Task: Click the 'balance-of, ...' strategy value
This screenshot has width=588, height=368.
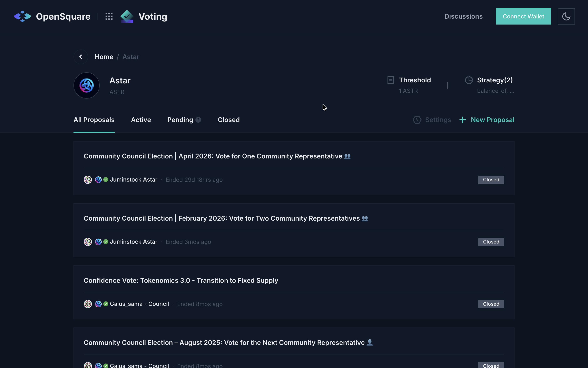Action: [x=496, y=91]
